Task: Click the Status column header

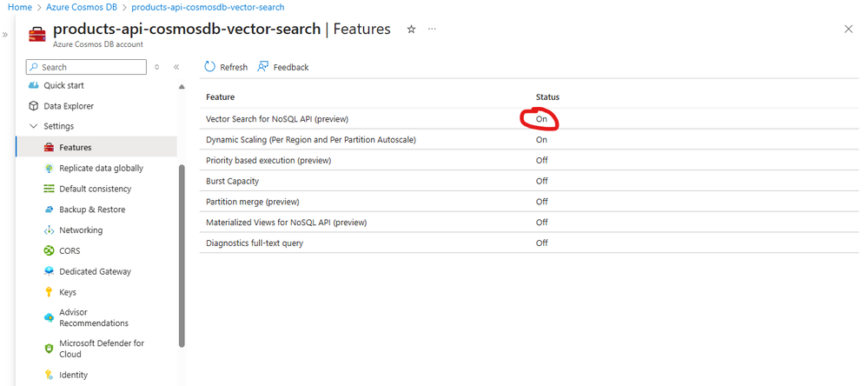Action: pos(547,96)
